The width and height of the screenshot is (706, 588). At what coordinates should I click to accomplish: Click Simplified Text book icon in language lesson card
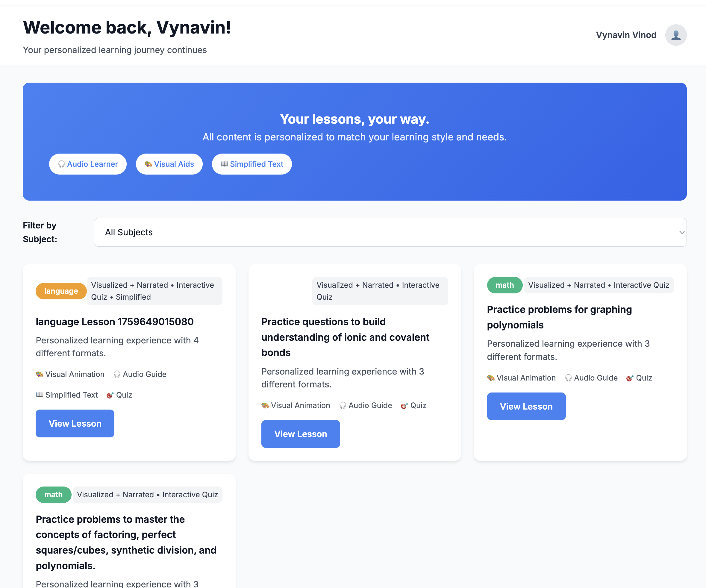(x=40, y=395)
